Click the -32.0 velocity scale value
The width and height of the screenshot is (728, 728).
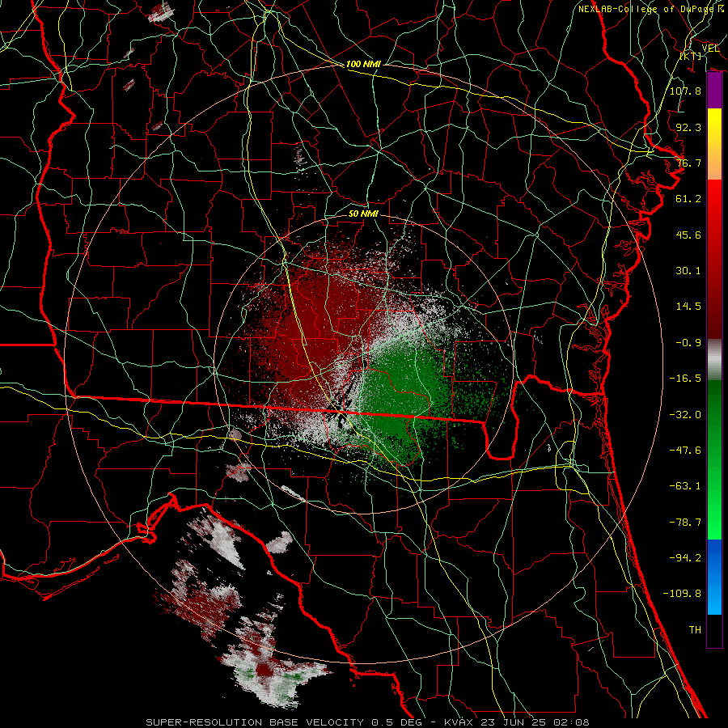pos(685,415)
